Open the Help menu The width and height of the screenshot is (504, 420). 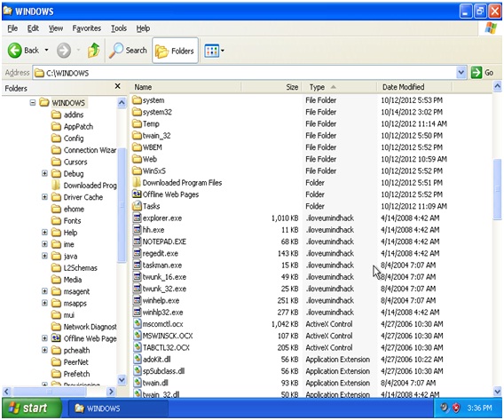(143, 28)
